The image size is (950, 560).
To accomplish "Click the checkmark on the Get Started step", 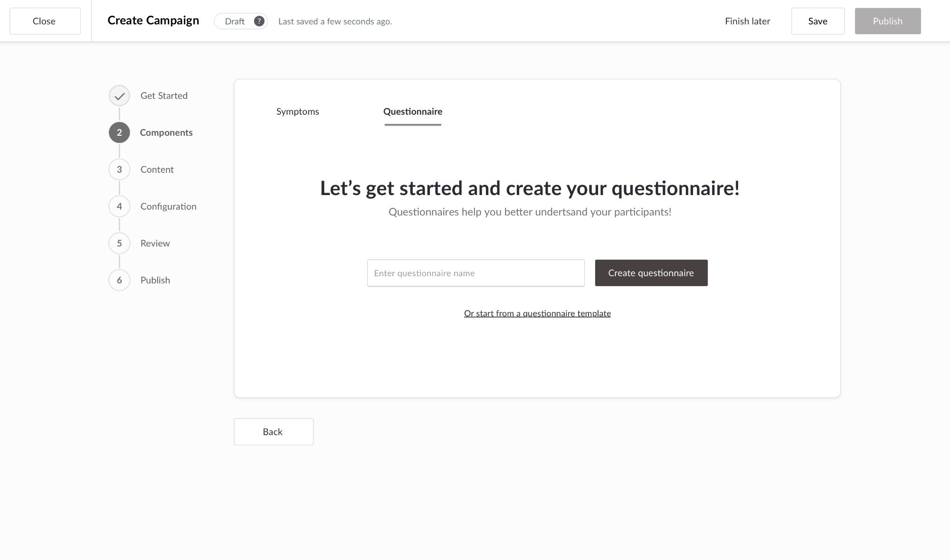I will [x=119, y=95].
